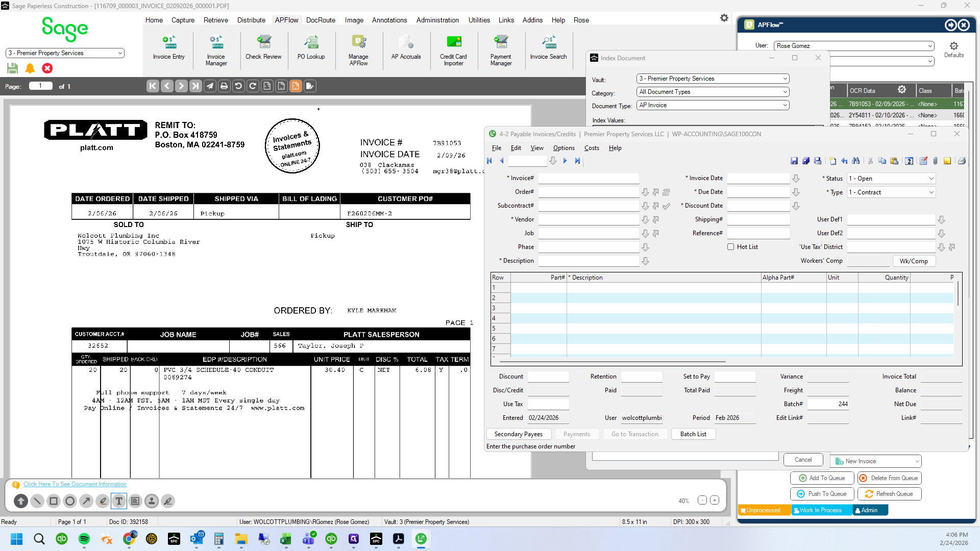
Task: Switch to the Unprocessed tab
Action: pyautogui.click(x=764, y=510)
